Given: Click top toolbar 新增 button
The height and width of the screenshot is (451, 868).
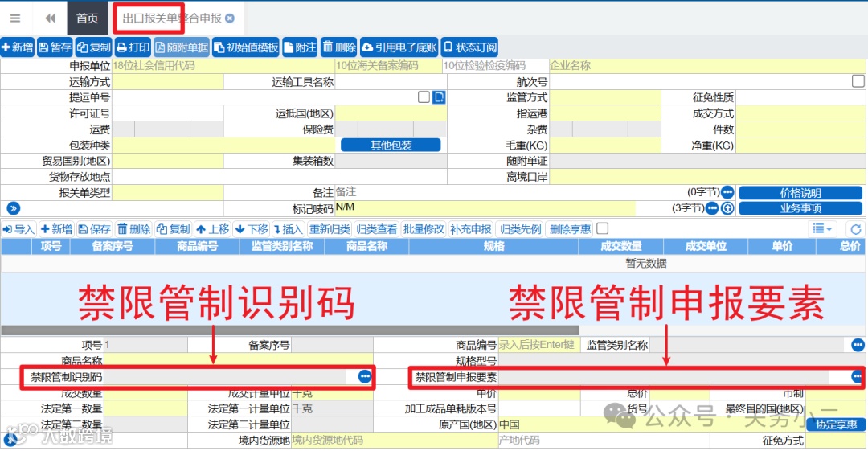Looking at the screenshot, I should pos(17,47).
